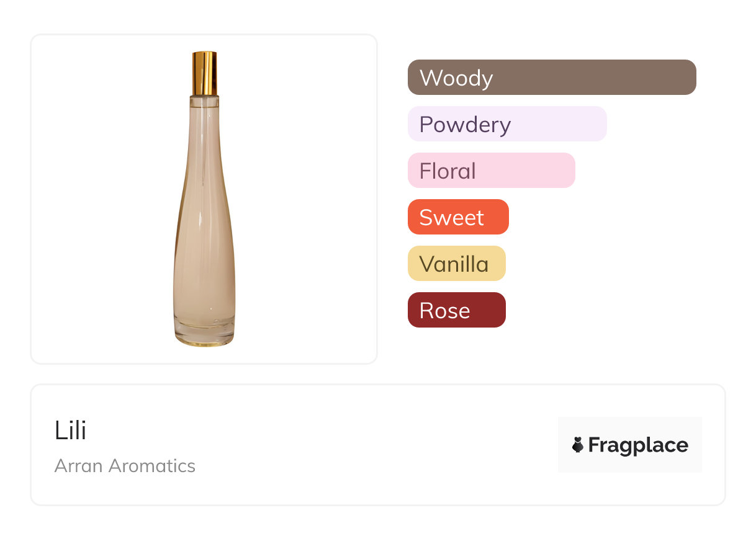The image size is (756, 536).
Task: Select the brown Woody accord bar
Action: click(x=551, y=78)
